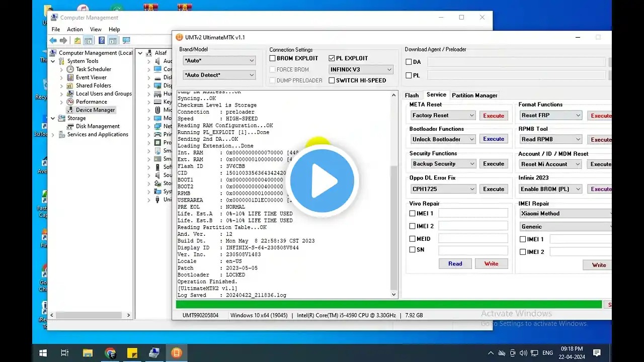644x362 pixels.
Task: Switch to the Flash tab
Action: (412, 95)
